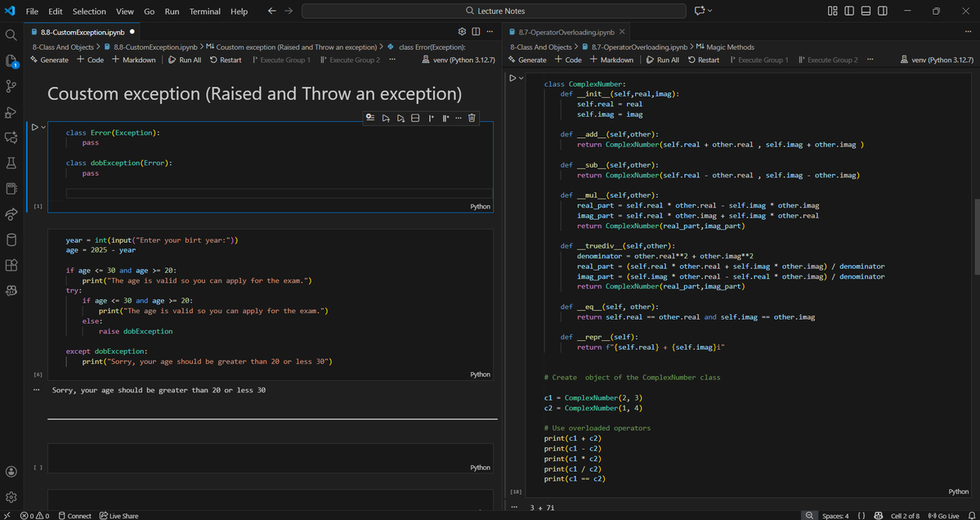Click the GitHub Copilot status bar icon
This screenshot has width=980, height=520.
pyautogui.click(x=879, y=515)
